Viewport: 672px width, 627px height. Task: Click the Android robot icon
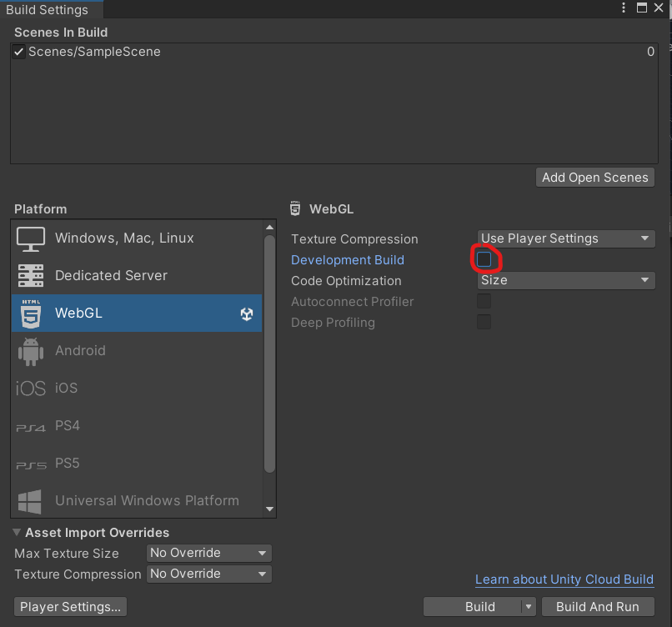[30, 351]
